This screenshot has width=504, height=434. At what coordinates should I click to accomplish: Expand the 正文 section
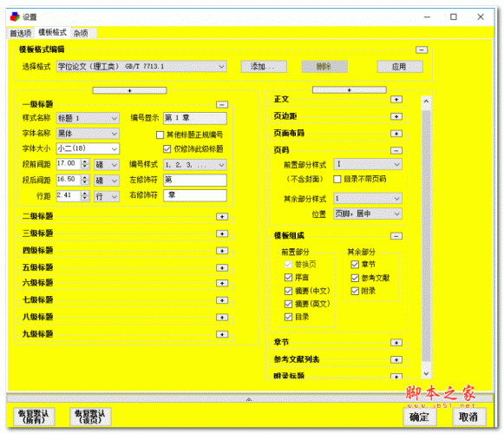coord(396,100)
